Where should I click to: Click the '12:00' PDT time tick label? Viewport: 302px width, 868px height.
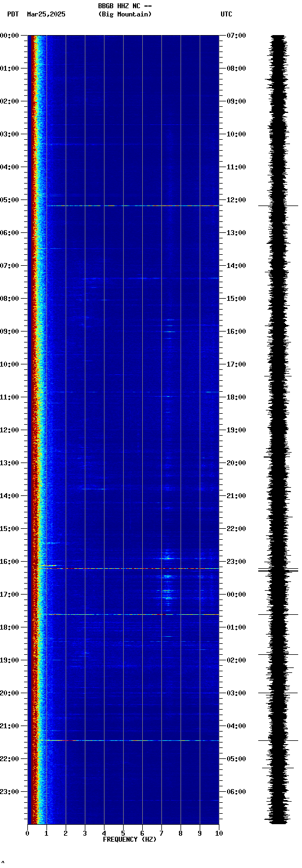pos(9,430)
